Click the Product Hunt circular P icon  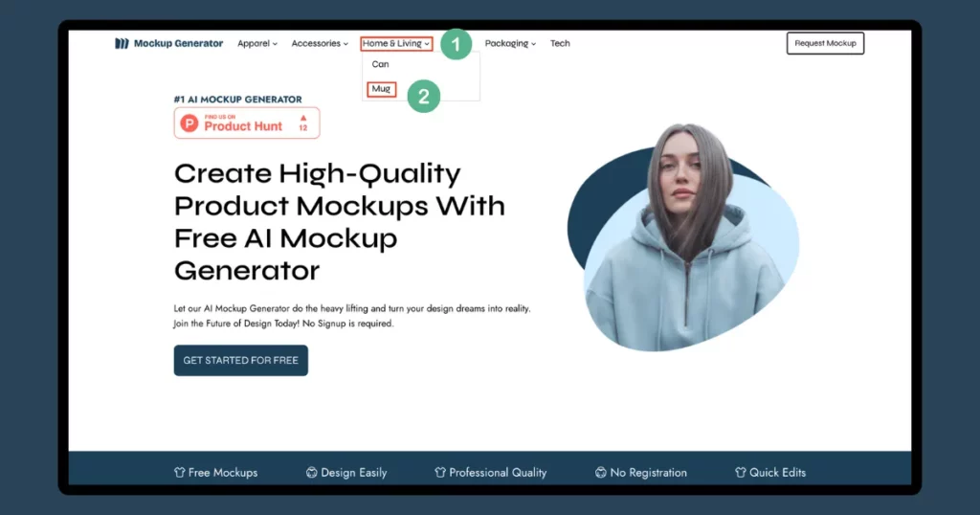click(189, 123)
